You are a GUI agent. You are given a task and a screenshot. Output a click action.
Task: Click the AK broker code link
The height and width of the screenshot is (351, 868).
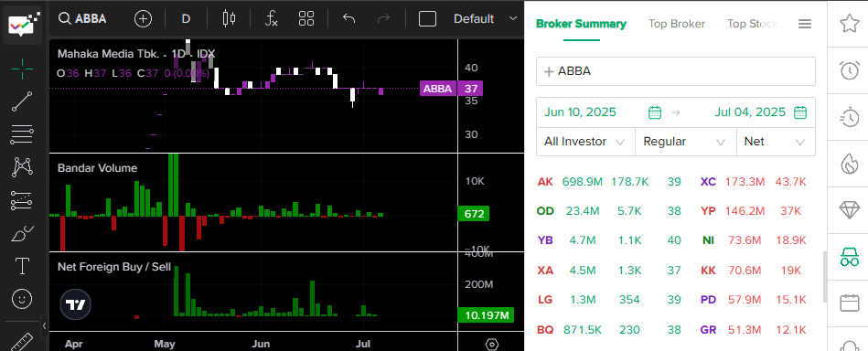point(545,182)
